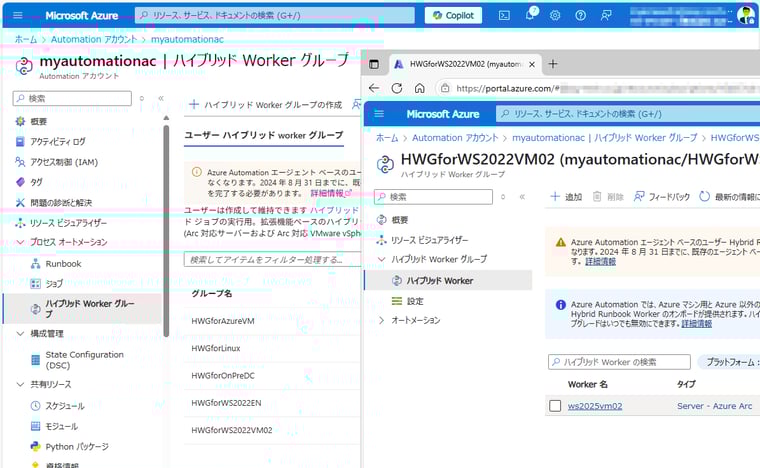Click myautomationac | ハイブリッド Worker グループ breadcrumb
Screen dimensions: 760x468
pyautogui.click(x=604, y=138)
